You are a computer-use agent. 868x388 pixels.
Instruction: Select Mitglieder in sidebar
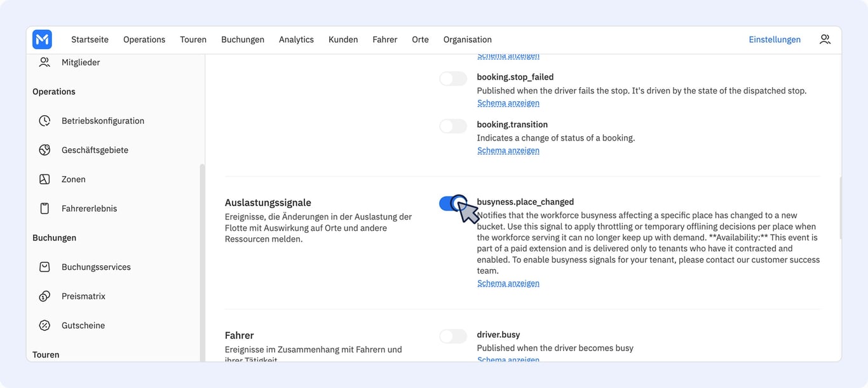pos(81,62)
